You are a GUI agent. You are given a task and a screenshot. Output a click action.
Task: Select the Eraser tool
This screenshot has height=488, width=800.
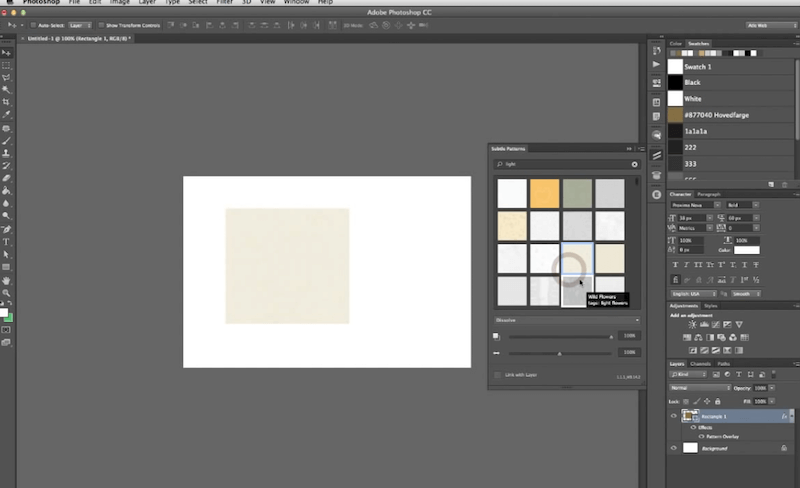[x=7, y=178]
